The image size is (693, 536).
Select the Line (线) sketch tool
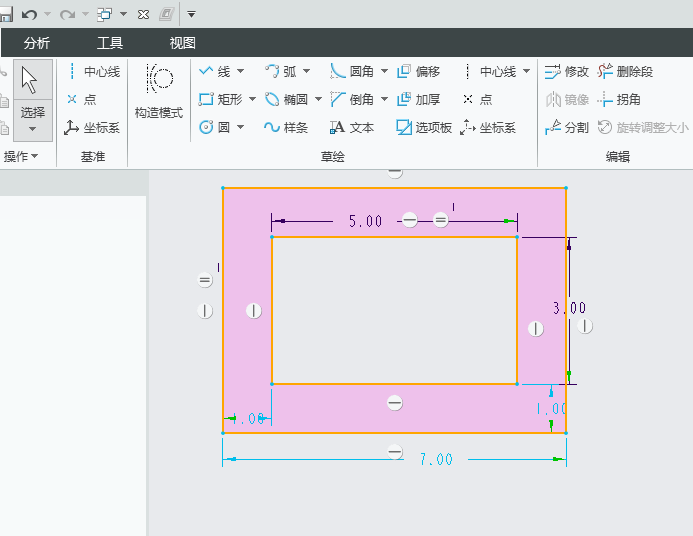tap(215, 72)
